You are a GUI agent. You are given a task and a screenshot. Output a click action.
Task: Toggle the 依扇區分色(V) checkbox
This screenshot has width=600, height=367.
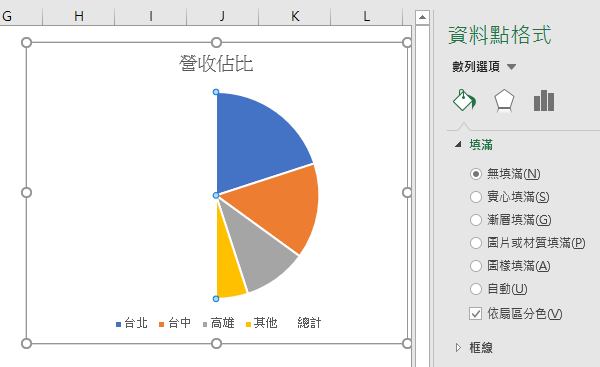pyautogui.click(x=476, y=314)
